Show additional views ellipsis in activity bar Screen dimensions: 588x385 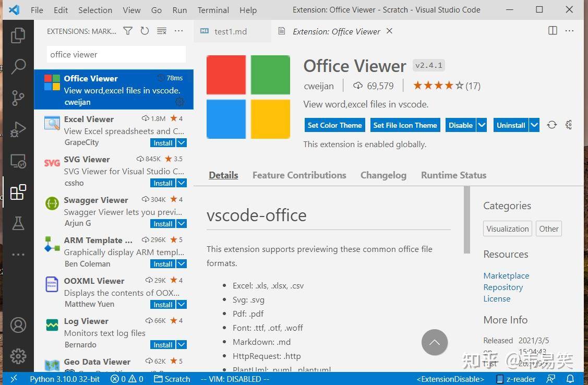[18, 255]
